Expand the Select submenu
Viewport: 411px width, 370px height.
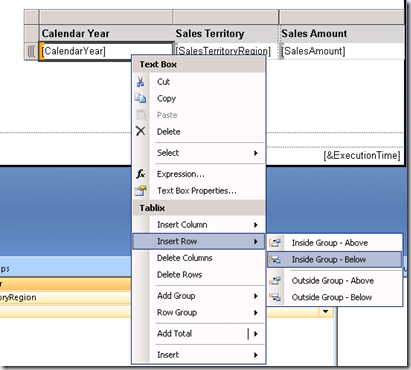point(199,153)
